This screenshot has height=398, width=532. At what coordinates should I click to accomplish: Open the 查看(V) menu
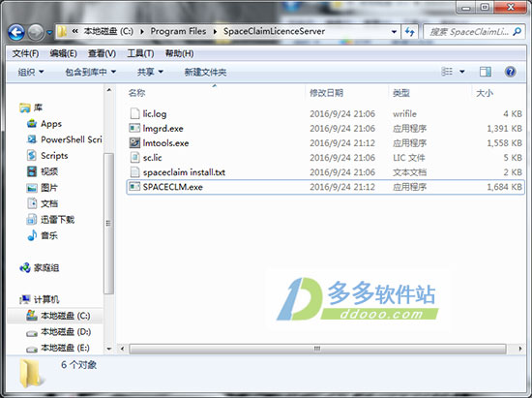point(103,53)
